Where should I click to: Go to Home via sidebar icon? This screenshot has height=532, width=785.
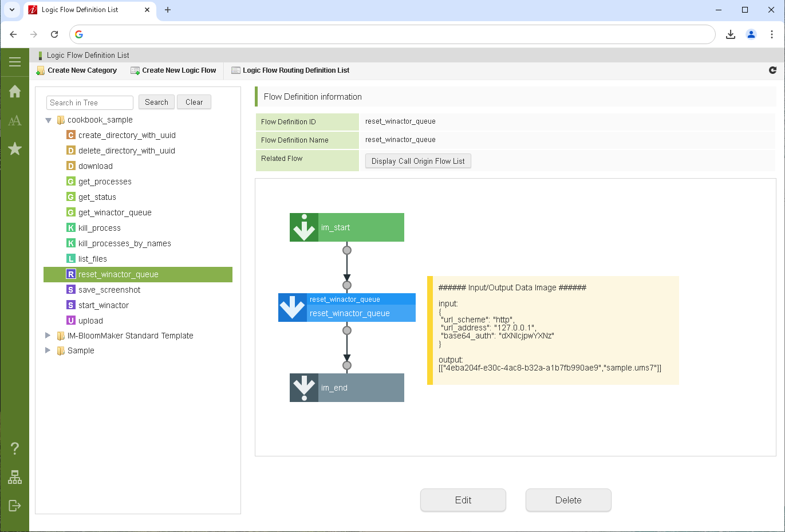pos(15,91)
